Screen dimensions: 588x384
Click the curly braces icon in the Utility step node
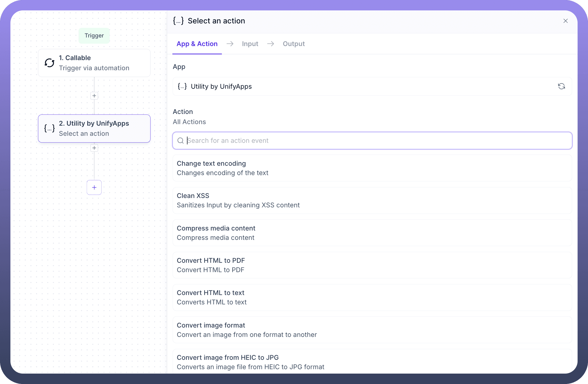(x=49, y=128)
